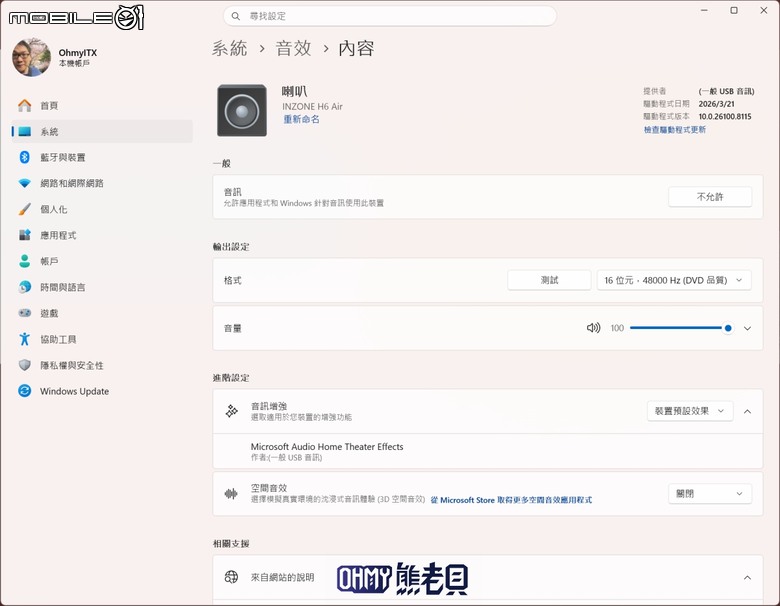780x606 pixels.
Task: Click the audio enhancement sparkle icon
Action: [231, 411]
